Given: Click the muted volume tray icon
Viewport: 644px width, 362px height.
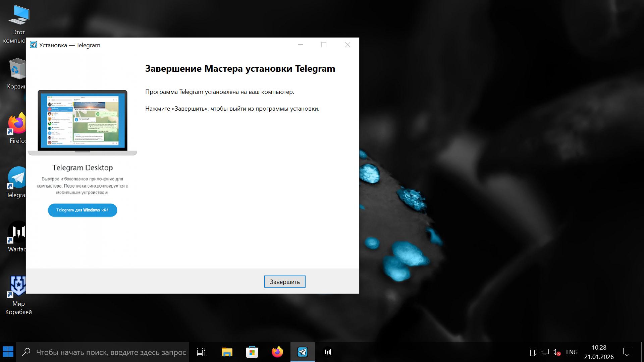Looking at the screenshot, I should [x=556, y=352].
